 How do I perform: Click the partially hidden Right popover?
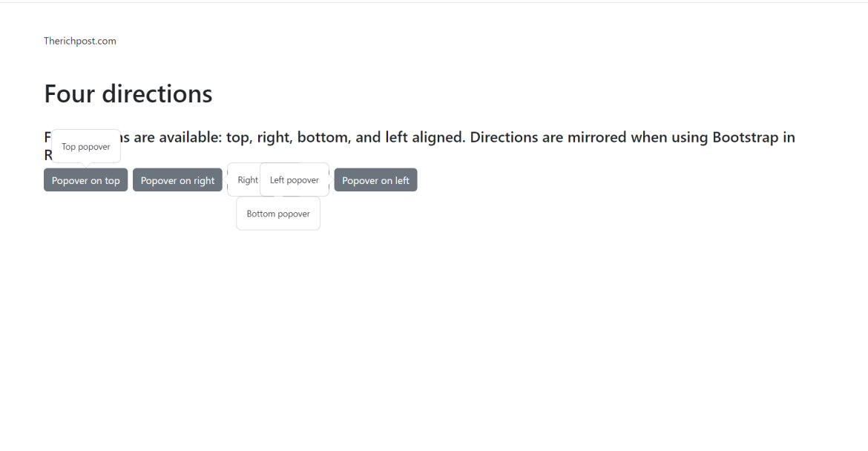coord(246,179)
